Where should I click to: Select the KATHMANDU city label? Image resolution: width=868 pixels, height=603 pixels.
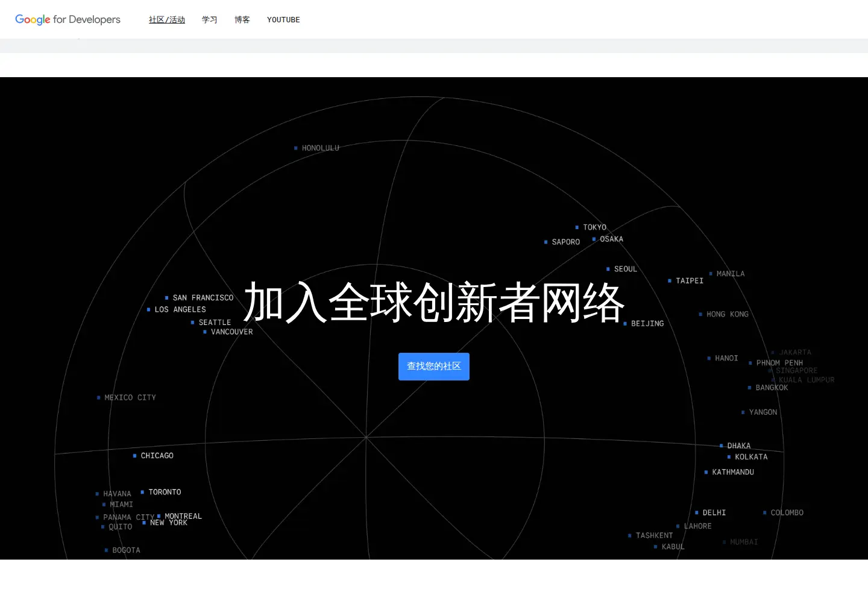click(733, 472)
